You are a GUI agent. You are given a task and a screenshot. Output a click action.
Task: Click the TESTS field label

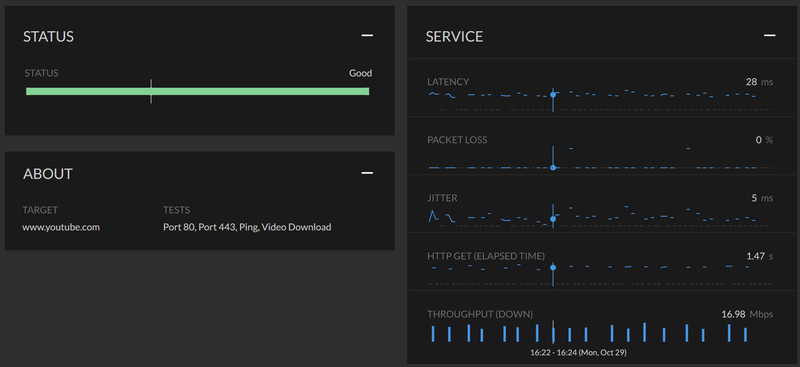177,210
